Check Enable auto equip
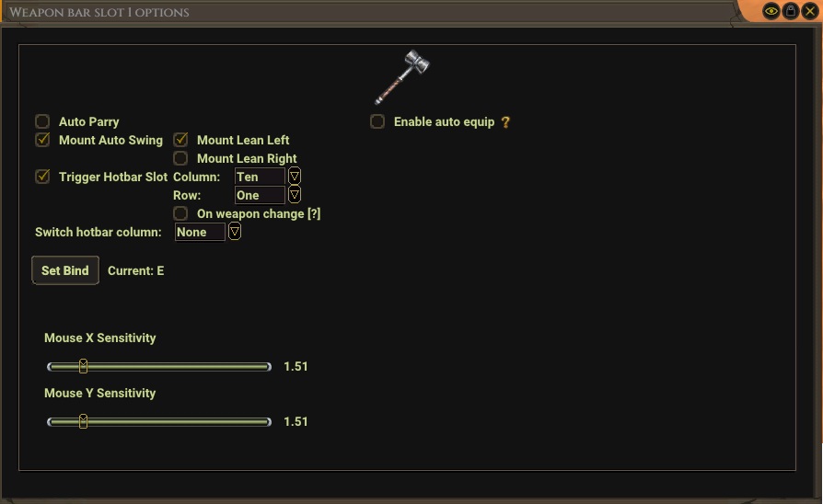The width and height of the screenshot is (823, 504). (x=377, y=121)
